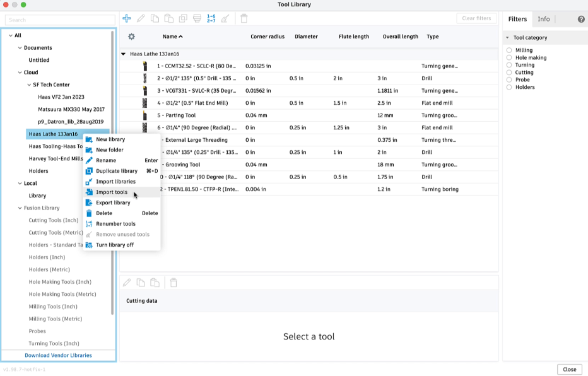Select Matsuura MX330 May 2017 library
Image resolution: width=588 pixels, height=376 pixels.
coord(71,110)
